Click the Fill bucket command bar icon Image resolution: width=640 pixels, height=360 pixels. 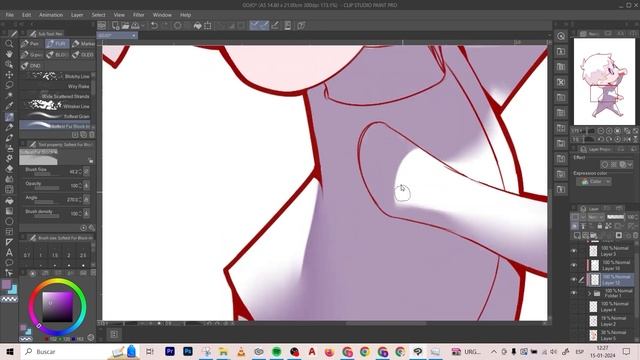[x=198, y=26]
